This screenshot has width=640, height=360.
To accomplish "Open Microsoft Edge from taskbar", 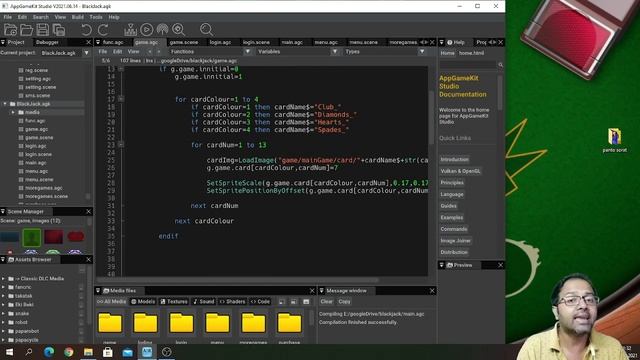I will tap(49, 352).
